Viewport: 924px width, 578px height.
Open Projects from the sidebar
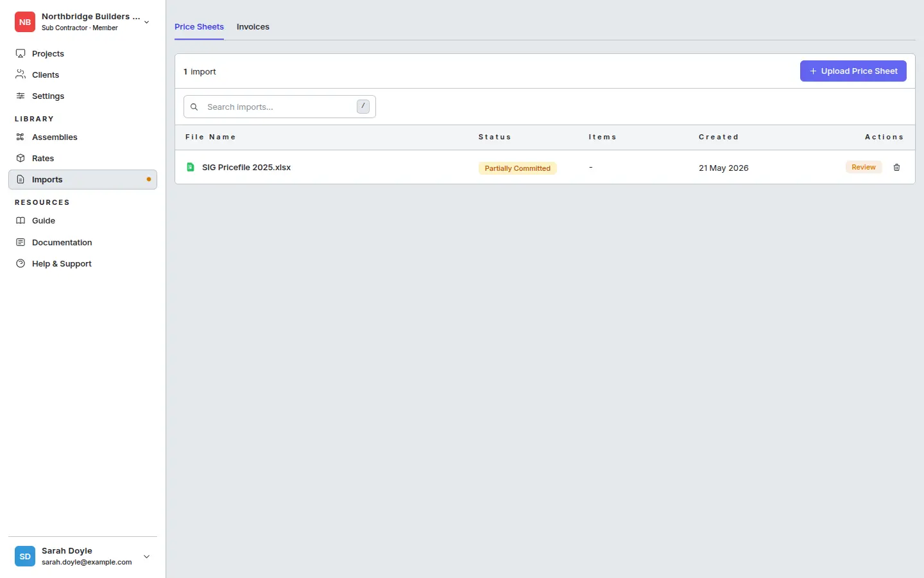point(83,53)
